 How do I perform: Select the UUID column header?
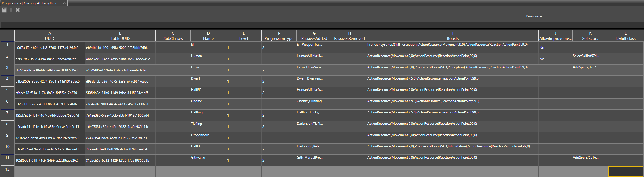coord(50,36)
